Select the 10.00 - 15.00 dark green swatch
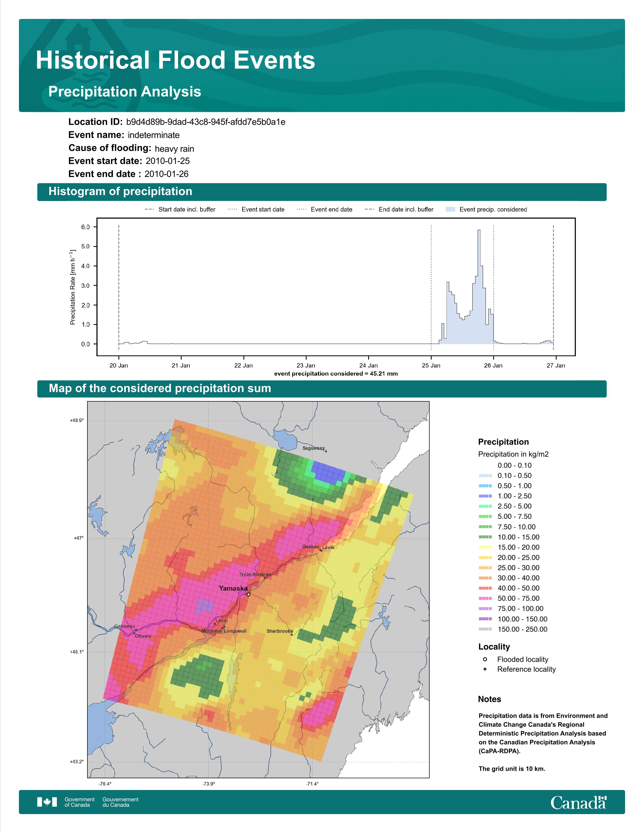Viewport: 644px width, 833px height. [x=485, y=537]
